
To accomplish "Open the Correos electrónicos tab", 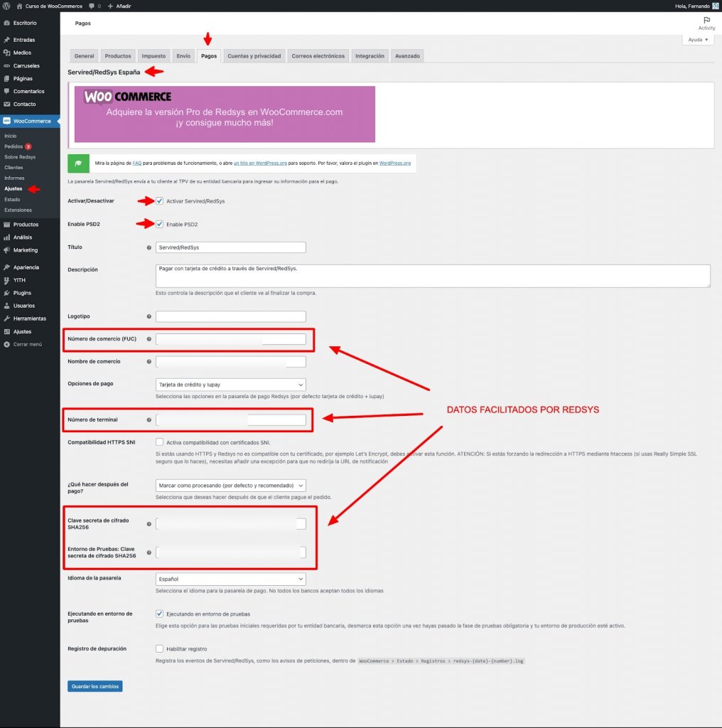I will pos(318,55).
